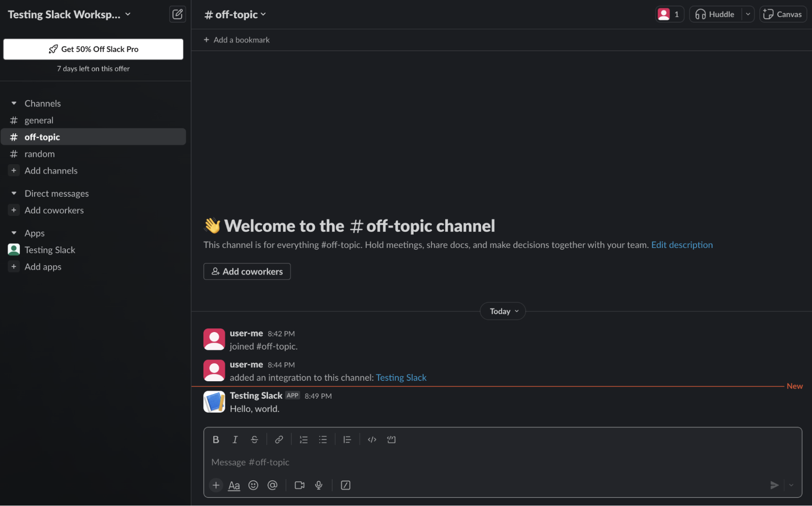Record a video clip
The image size is (812, 506).
pyautogui.click(x=299, y=485)
